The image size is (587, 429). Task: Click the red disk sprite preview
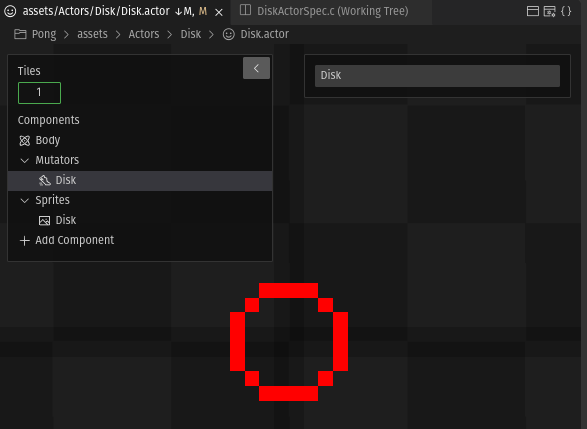tap(289, 342)
